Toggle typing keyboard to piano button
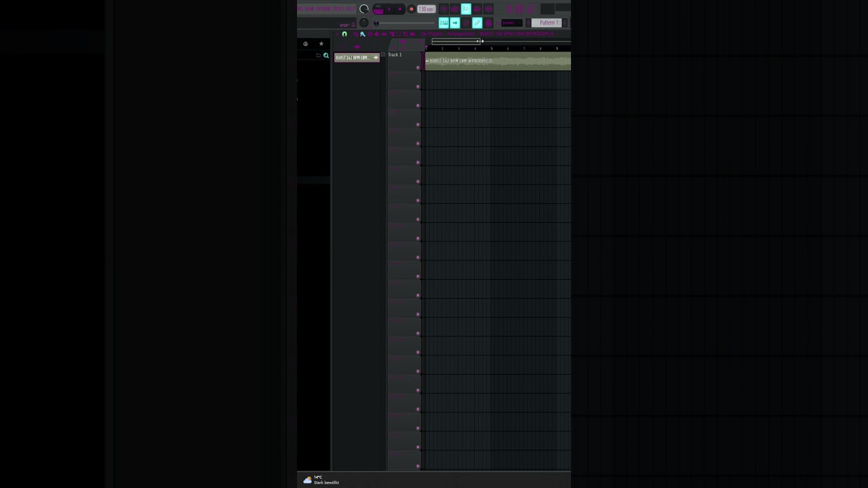The image size is (868, 488). [x=444, y=23]
